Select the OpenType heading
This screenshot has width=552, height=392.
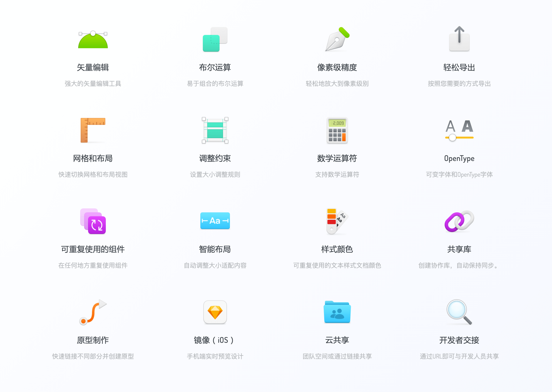[459, 159]
